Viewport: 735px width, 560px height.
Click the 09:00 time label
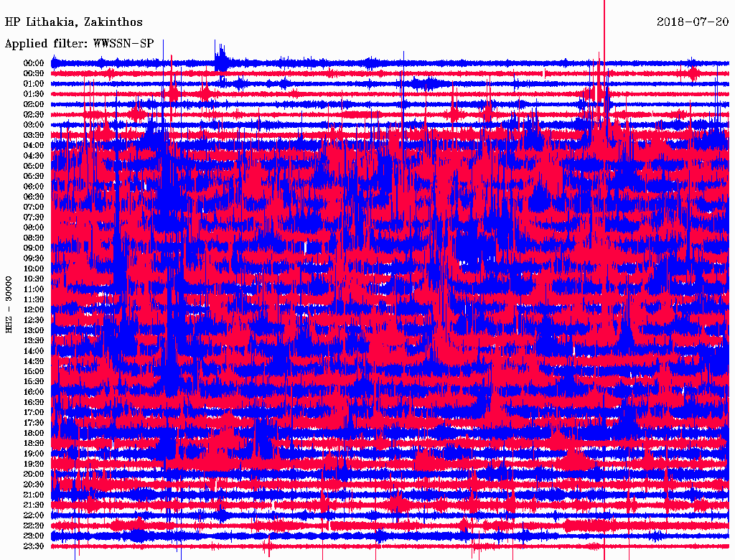click(x=34, y=248)
